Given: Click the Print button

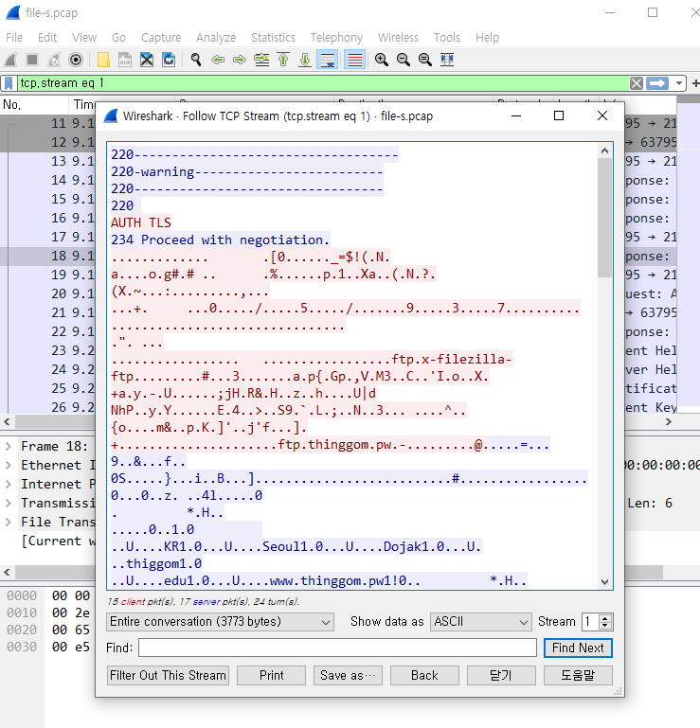Looking at the screenshot, I should point(271,675).
